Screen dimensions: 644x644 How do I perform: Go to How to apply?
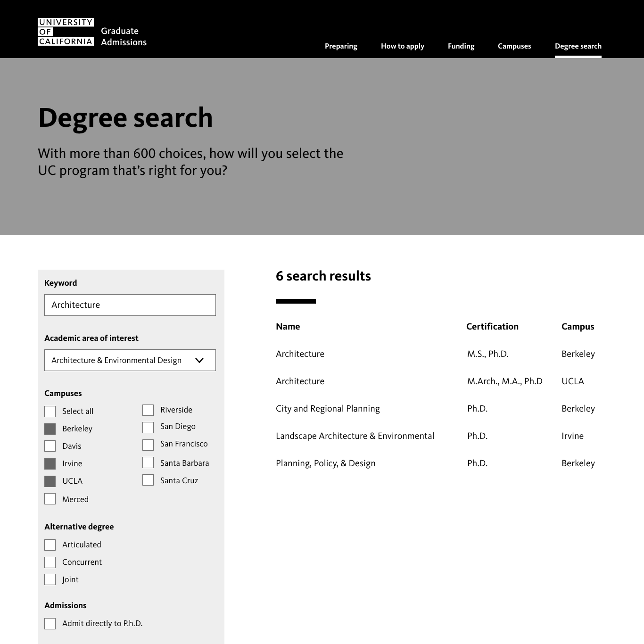[x=403, y=46]
